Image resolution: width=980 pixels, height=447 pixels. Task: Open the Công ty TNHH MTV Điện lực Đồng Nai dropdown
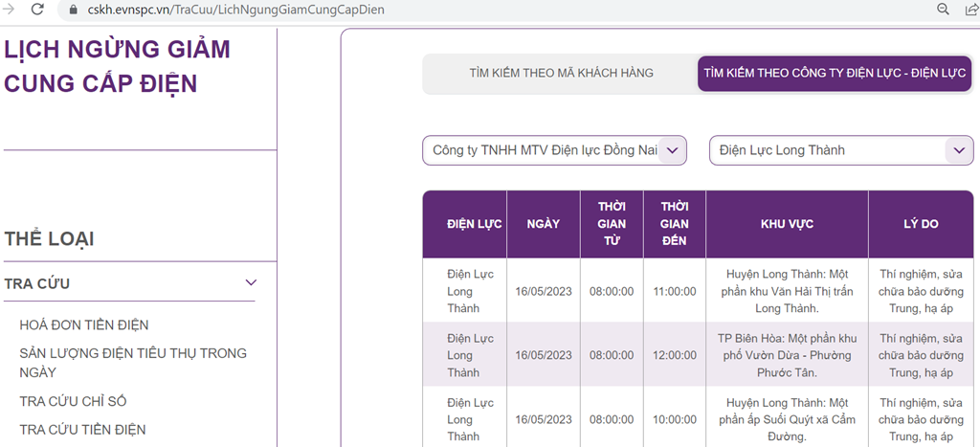pyautogui.click(x=554, y=150)
